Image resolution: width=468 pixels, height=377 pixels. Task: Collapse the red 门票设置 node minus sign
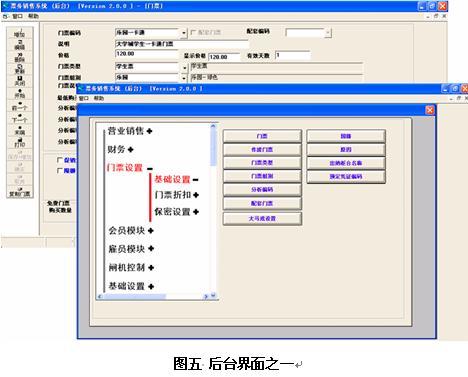point(150,168)
